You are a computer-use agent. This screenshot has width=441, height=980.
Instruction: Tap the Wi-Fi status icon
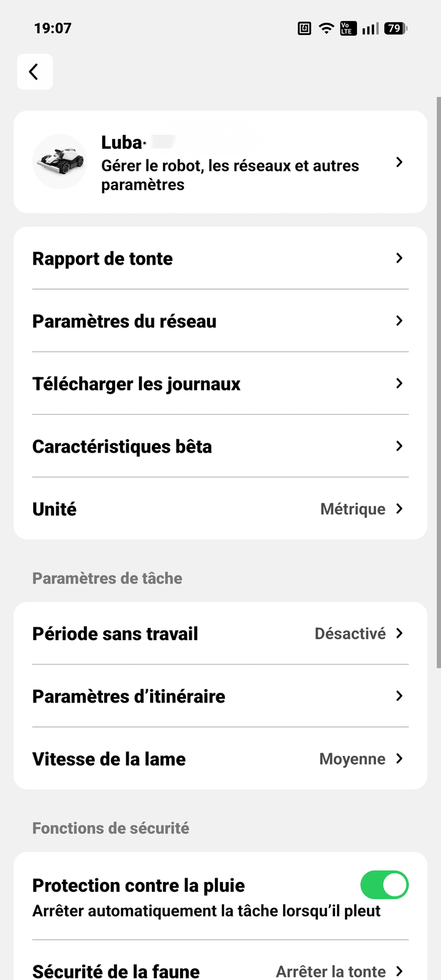[326, 28]
